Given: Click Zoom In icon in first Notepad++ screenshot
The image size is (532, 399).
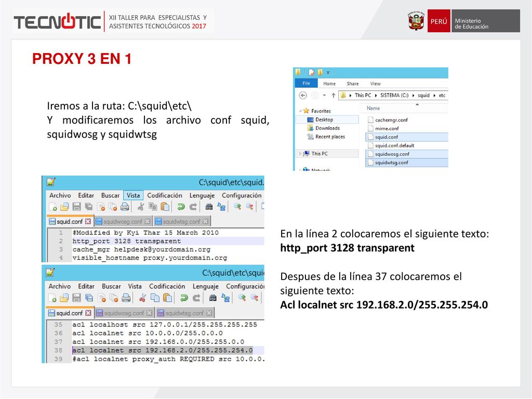Looking at the screenshot, I should coord(237,206).
